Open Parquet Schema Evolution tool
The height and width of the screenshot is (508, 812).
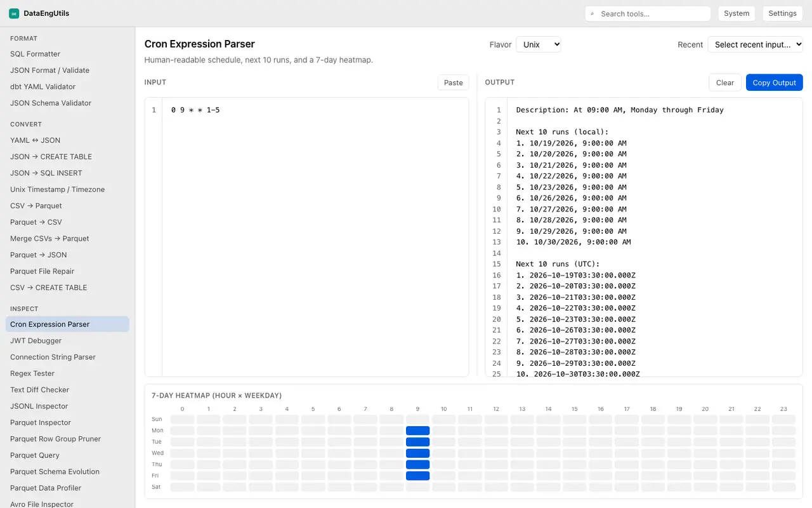coord(67,472)
